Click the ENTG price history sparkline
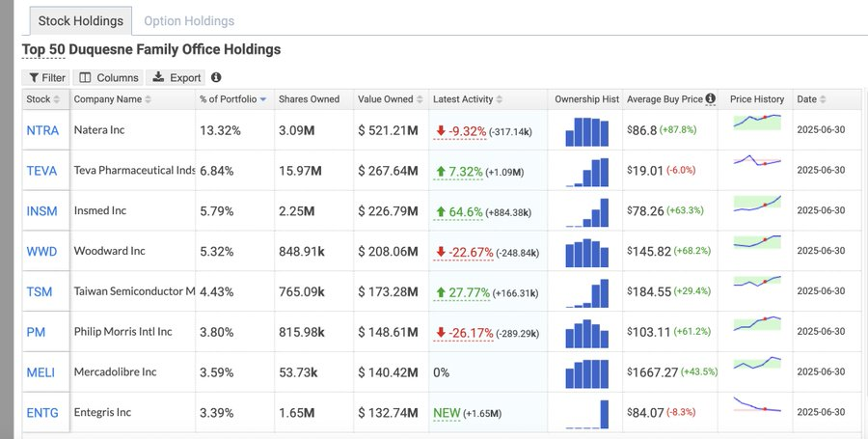Viewport: 868px width, 439px height. point(757,404)
